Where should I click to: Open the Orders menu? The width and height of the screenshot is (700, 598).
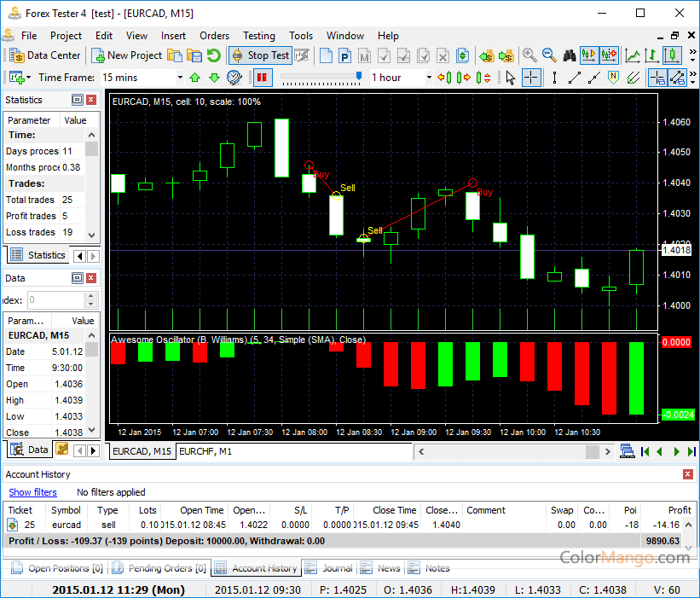coord(214,36)
